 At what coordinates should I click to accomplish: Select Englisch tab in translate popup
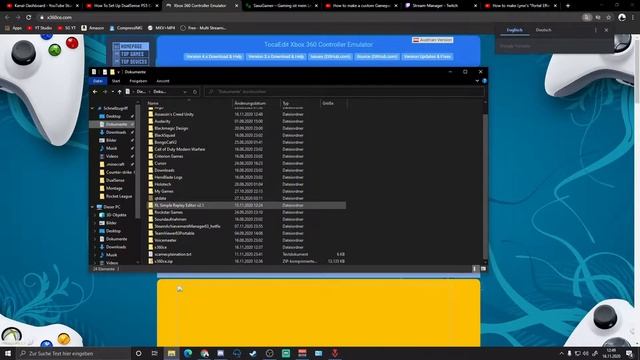pos(514,30)
